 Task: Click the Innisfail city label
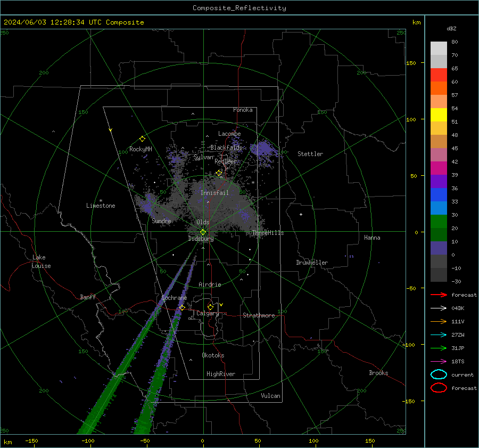pos(214,193)
